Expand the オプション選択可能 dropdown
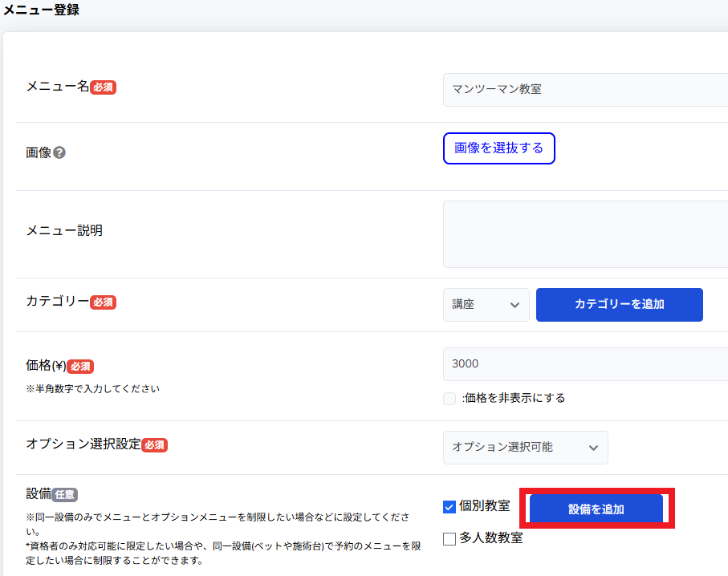The width and height of the screenshot is (728, 576). pos(525,448)
